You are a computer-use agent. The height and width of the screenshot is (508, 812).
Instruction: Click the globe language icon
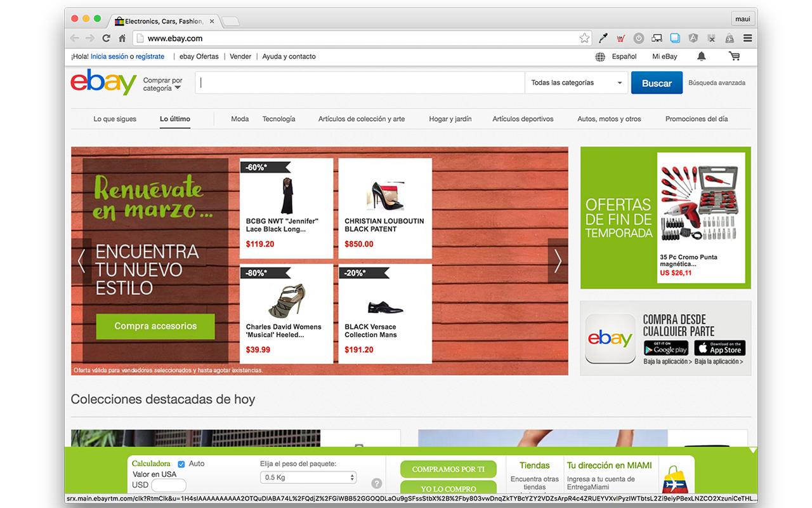pos(600,57)
